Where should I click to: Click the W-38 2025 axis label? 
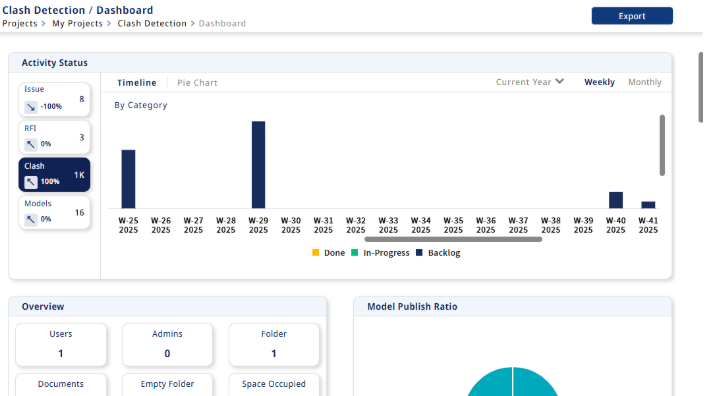(x=550, y=225)
